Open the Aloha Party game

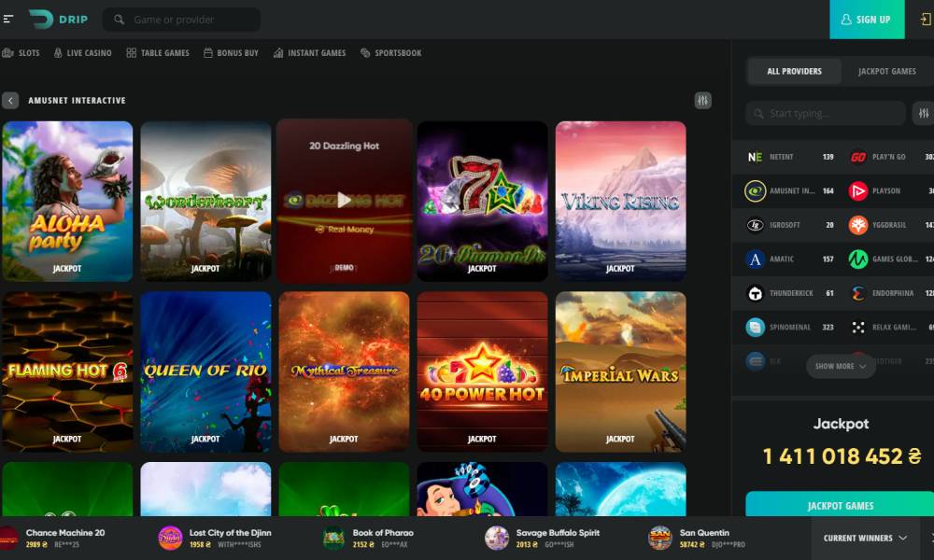(67, 202)
